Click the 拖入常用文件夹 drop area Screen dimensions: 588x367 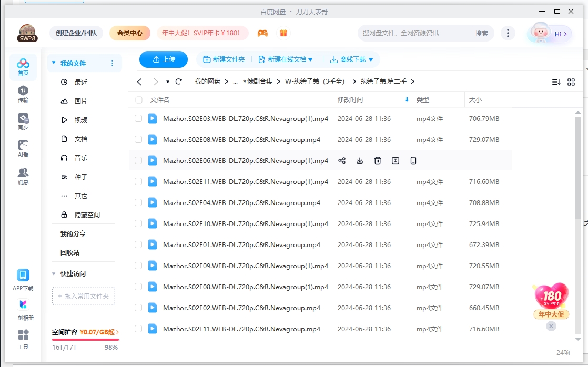point(84,296)
